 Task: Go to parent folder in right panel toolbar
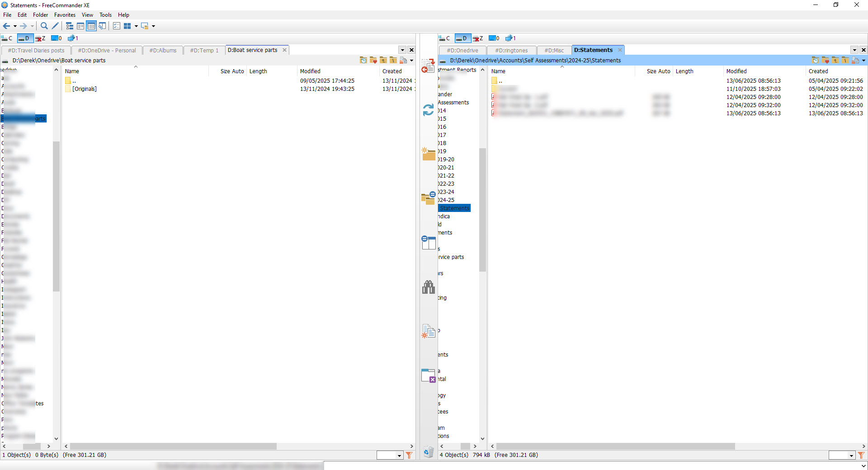coord(835,61)
